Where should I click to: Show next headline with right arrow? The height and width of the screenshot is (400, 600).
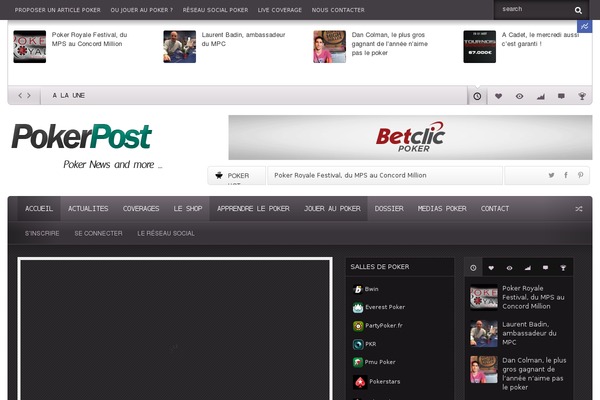29,95
